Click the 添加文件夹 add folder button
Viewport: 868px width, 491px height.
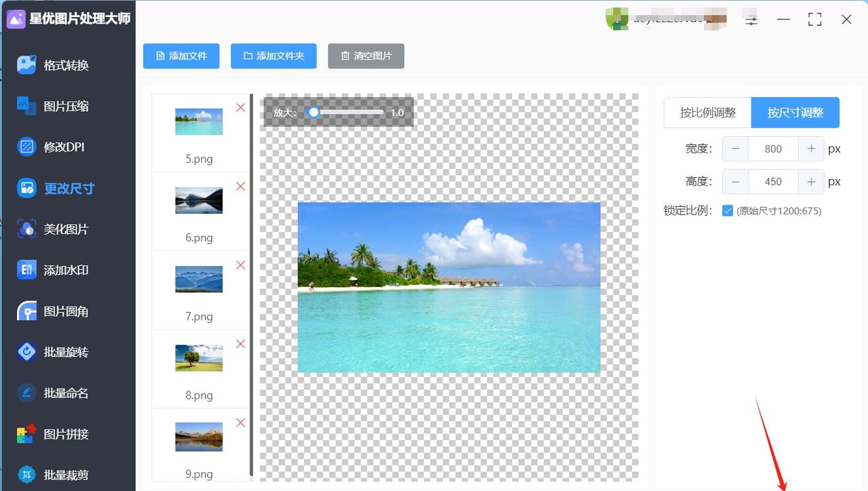(273, 56)
